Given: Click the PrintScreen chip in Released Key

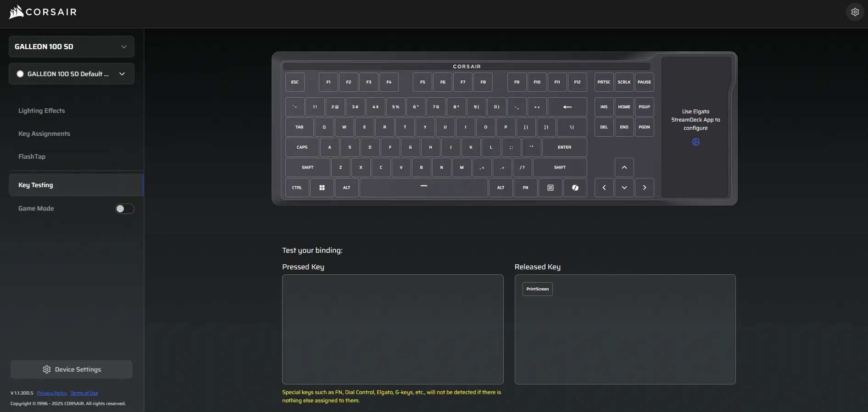Looking at the screenshot, I should 538,289.
